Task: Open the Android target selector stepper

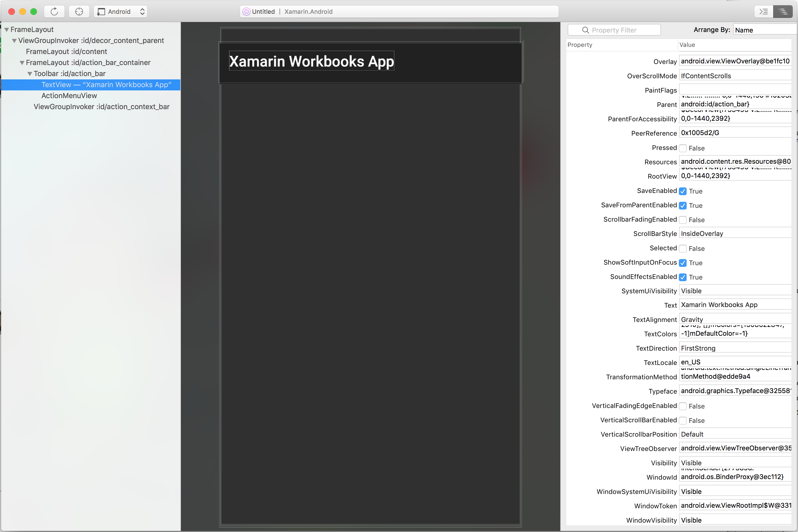Action: pos(142,11)
